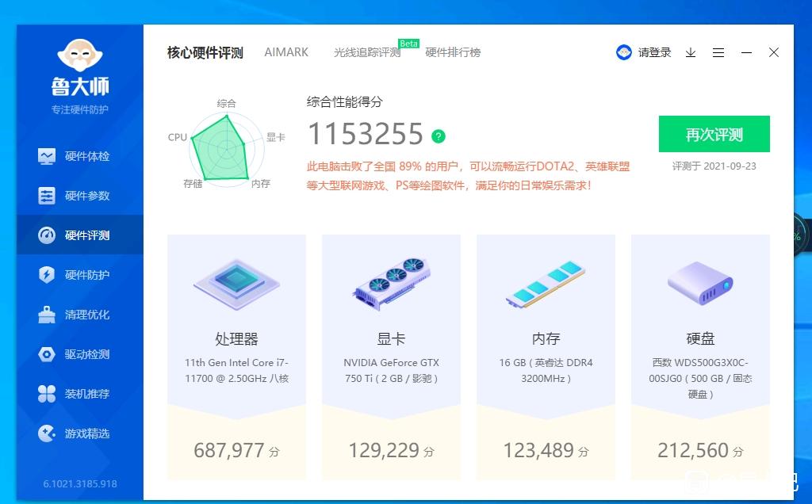Click the hard disk illustration

[700, 283]
